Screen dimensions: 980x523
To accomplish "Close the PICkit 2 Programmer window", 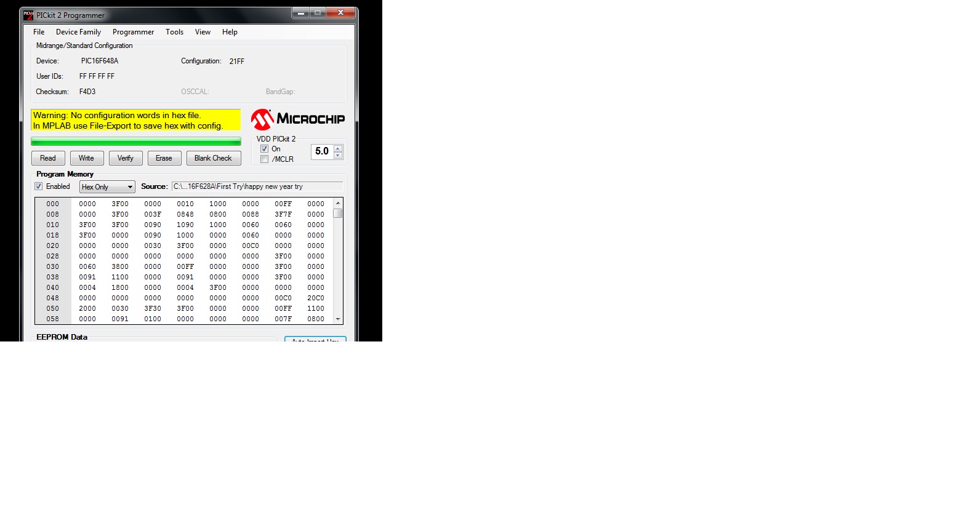I will (x=341, y=13).
